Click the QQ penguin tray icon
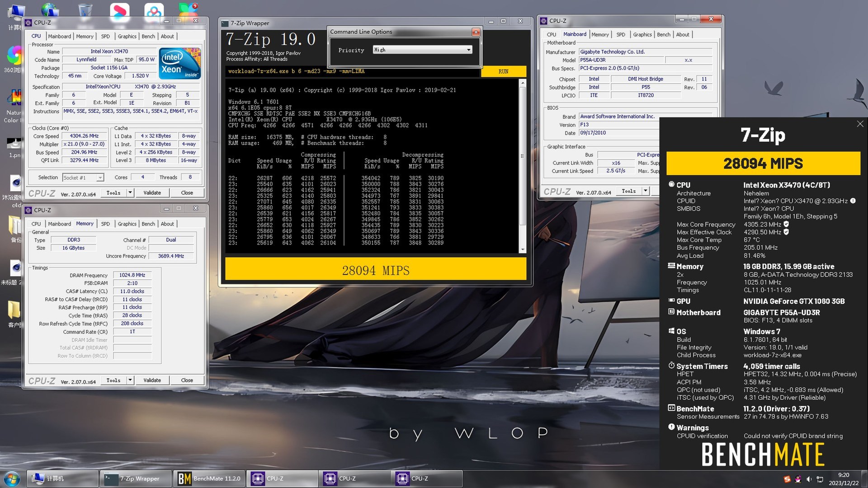Viewport: 868px width, 488px height. [x=798, y=479]
